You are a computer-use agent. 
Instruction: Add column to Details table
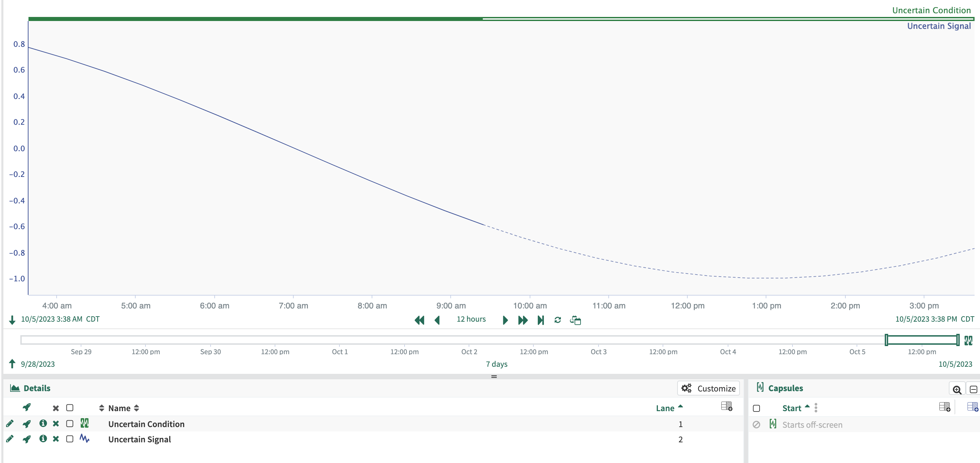726,406
